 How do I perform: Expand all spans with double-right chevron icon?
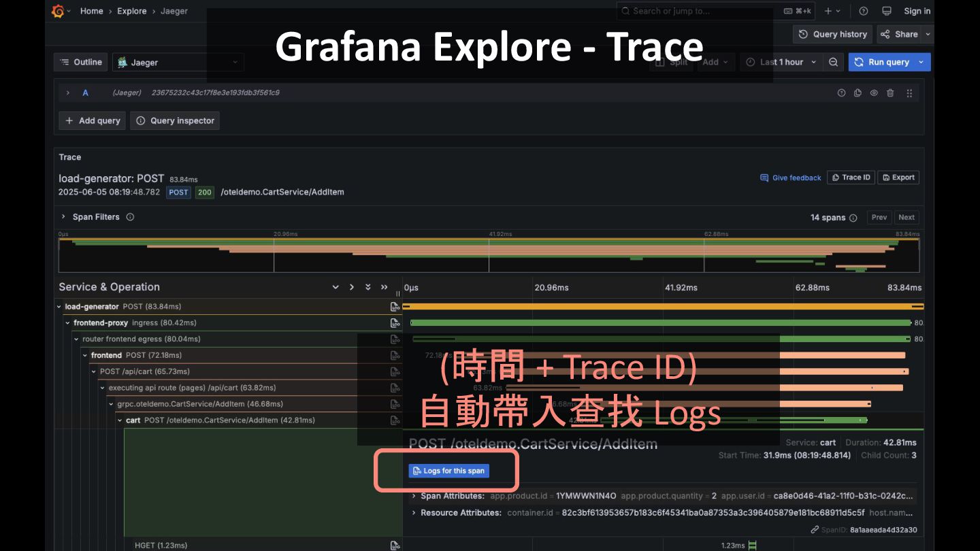[385, 287]
